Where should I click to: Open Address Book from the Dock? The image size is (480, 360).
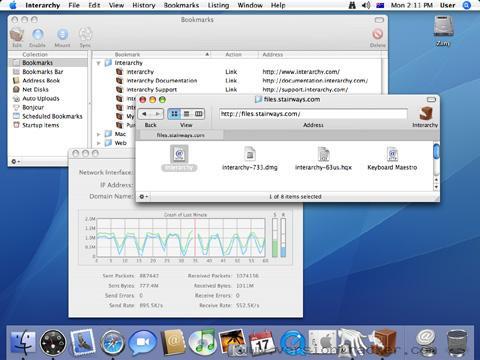click(x=173, y=342)
